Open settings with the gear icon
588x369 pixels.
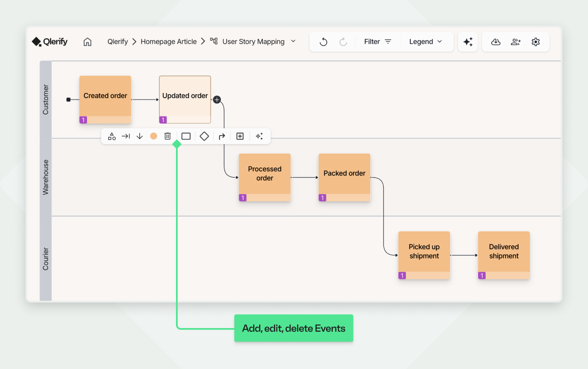coord(536,42)
